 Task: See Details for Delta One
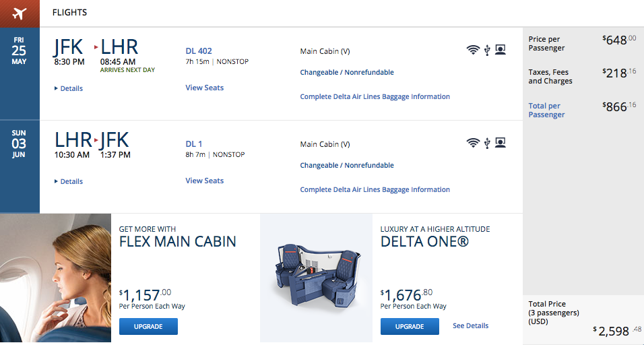coord(470,325)
